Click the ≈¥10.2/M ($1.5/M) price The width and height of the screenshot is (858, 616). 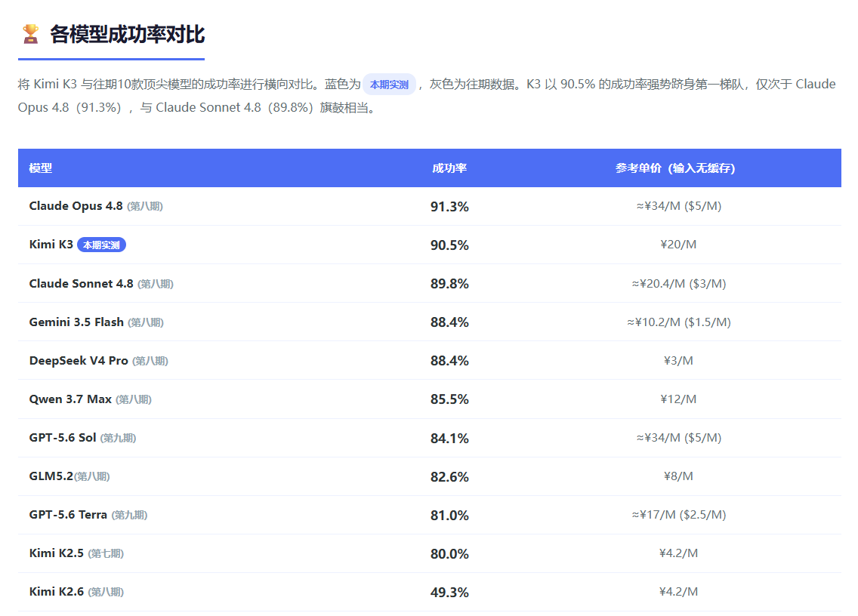pos(678,322)
